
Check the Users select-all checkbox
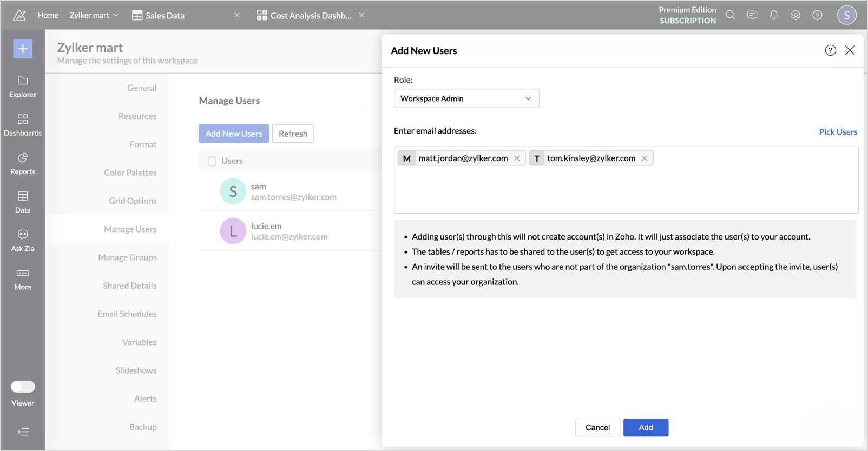click(212, 161)
